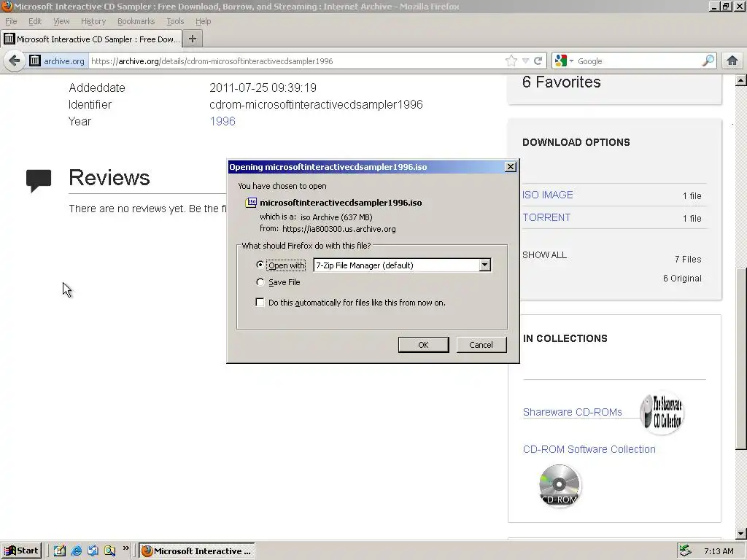Click the 7:13 AM clock
Viewport: 747px width, 560px height.
point(719,551)
